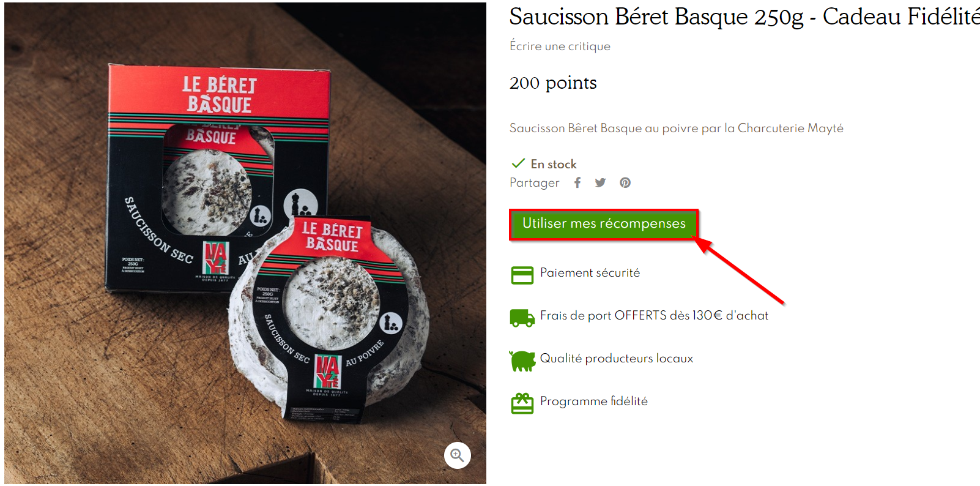The height and width of the screenshot is (486, 980).
Task: Click the magnifier zoom icon on product image
Action: [x=457, y=455]
